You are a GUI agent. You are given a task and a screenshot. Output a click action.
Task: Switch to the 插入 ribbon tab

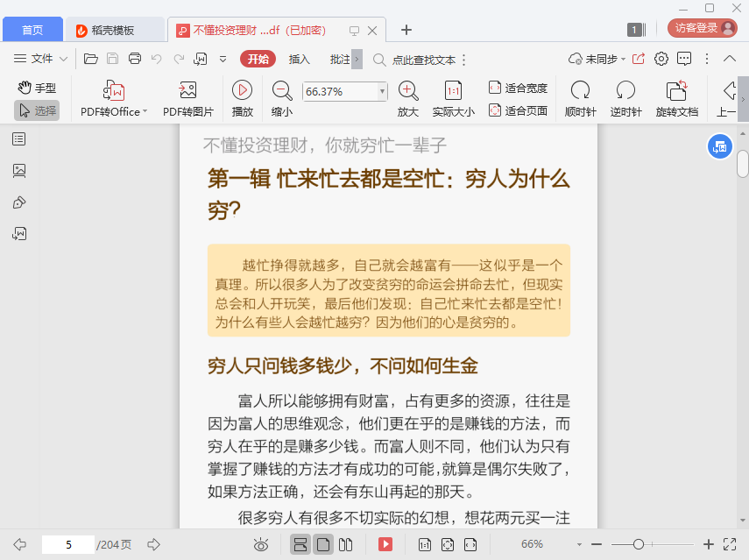tap(299, 59)
